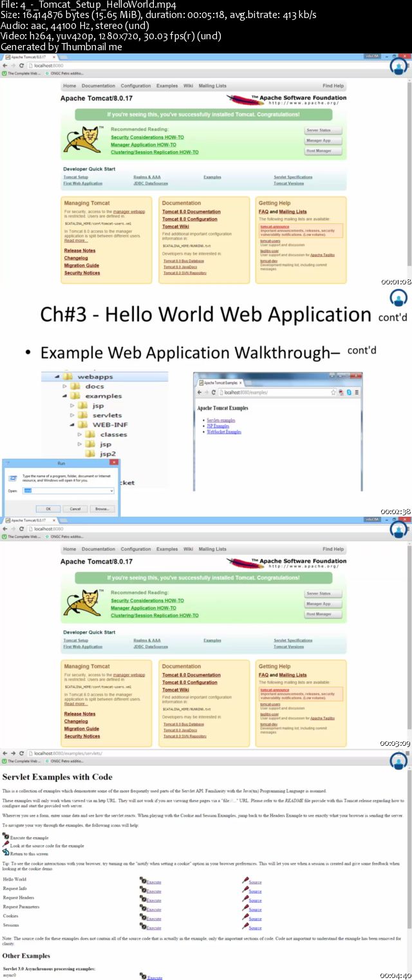Collapse the WEB-INF folder in the slide tree

[72, 425]
